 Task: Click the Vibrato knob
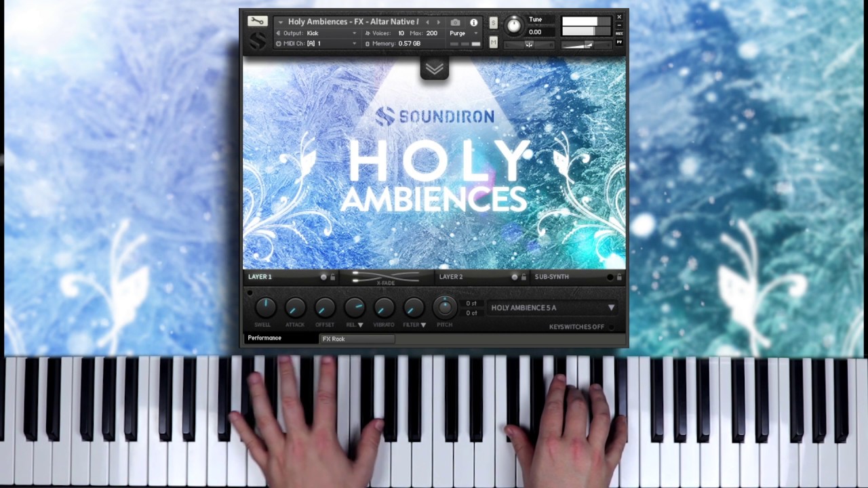[384, 307]
